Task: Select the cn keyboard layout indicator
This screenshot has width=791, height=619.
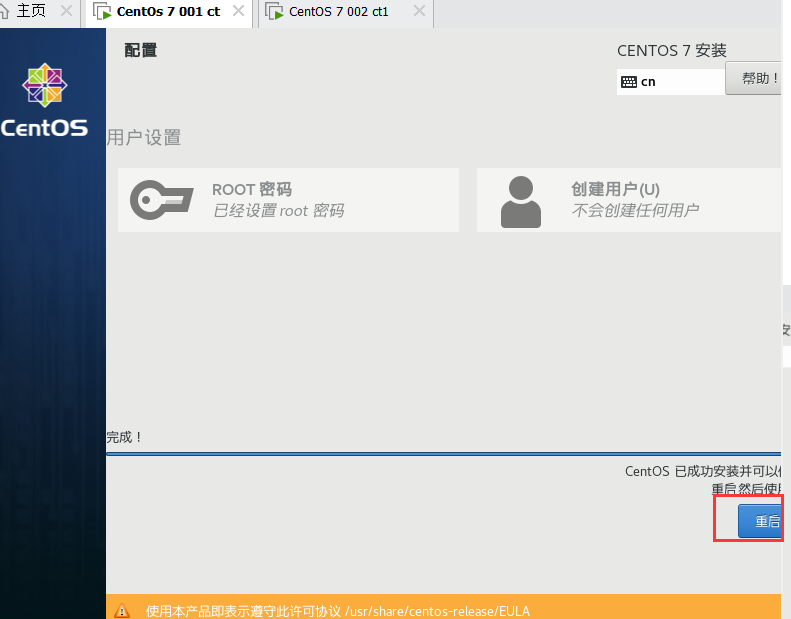Action: pyautogui.click(x=670, y=82)
